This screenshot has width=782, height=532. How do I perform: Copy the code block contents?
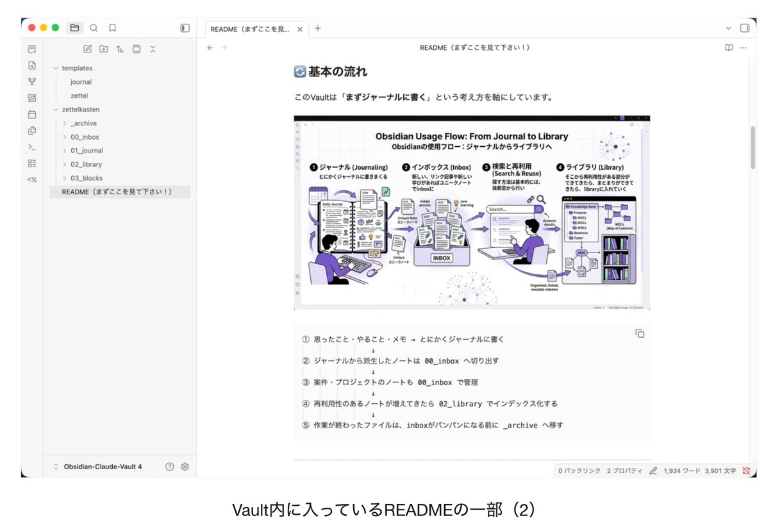pyautogui.click(x=640, y=333)
